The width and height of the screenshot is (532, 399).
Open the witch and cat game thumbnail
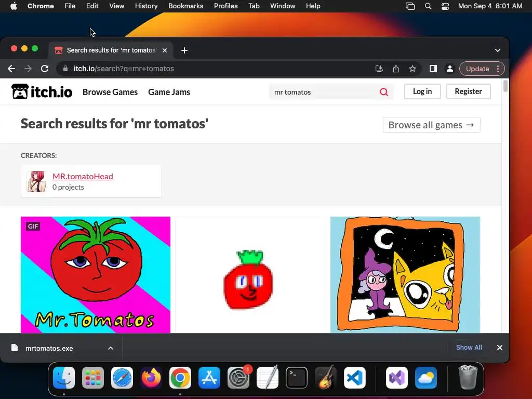pos(405,275)
